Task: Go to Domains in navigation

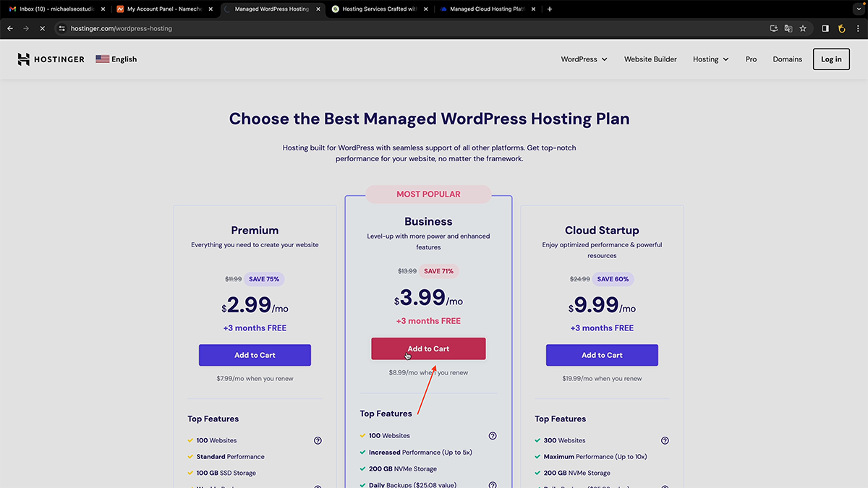Action: point(787,59)
